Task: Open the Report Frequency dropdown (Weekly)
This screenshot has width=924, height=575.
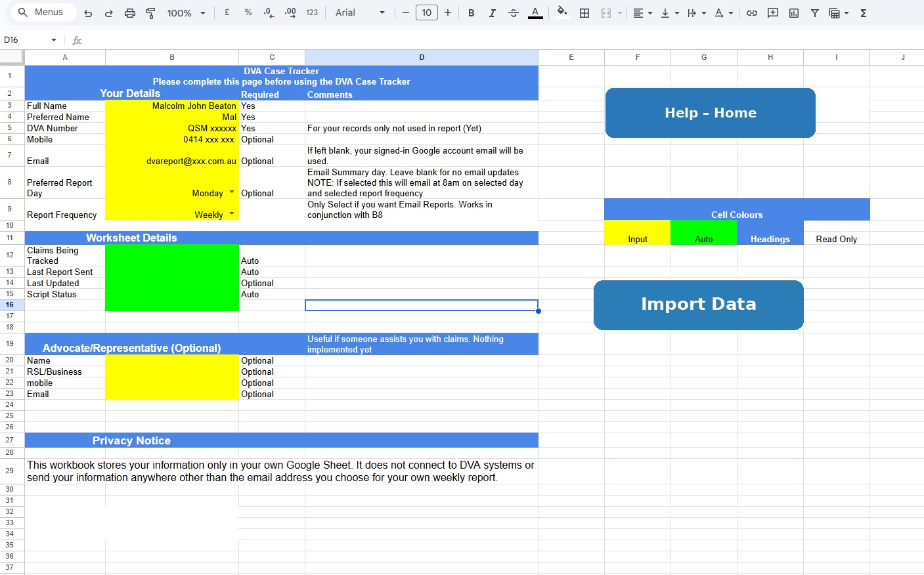Action: (232, 214)
